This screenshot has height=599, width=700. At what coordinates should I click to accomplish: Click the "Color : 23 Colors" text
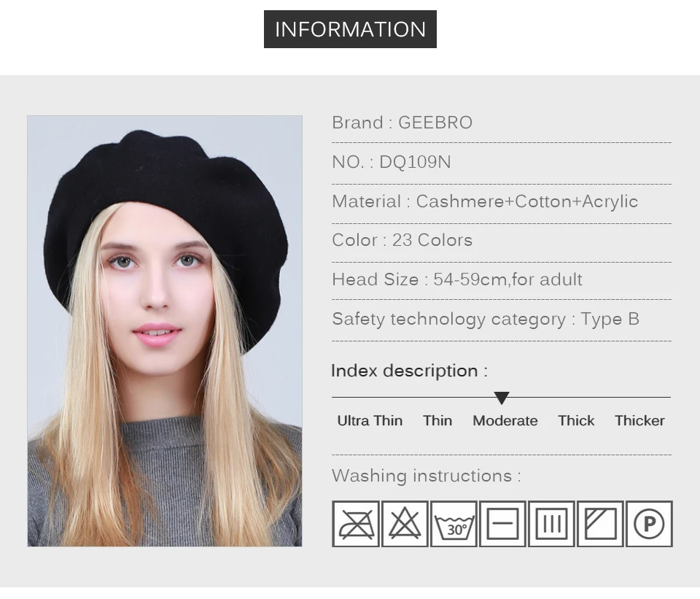pyautogui.click(x=402, y=240)
